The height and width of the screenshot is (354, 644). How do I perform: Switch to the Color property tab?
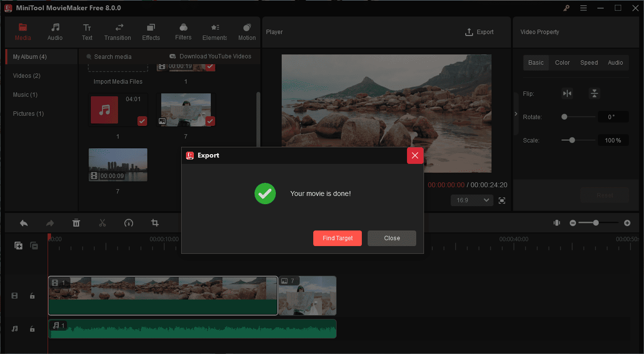point(562,63)
